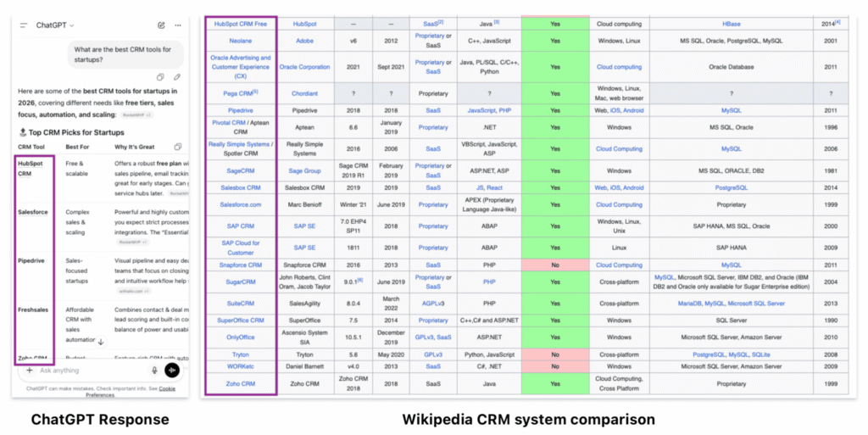
Task: Open the Cookie Preferences link
Action: click(x=131, y=391)
